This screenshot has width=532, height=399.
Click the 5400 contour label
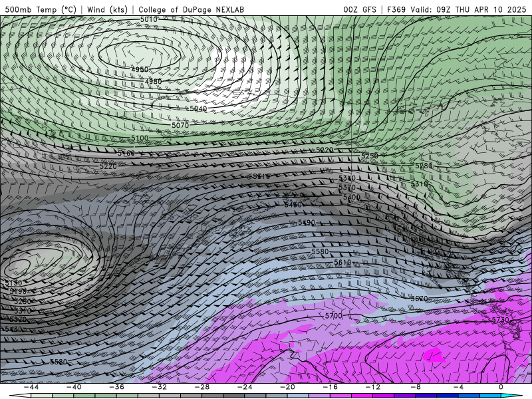coord(352,198)
